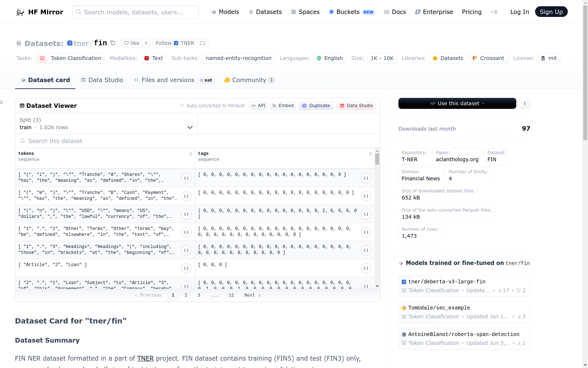Screen dimensions: 588x368
Task: Open the three-dot more options menu
Action: coord(525,103)
